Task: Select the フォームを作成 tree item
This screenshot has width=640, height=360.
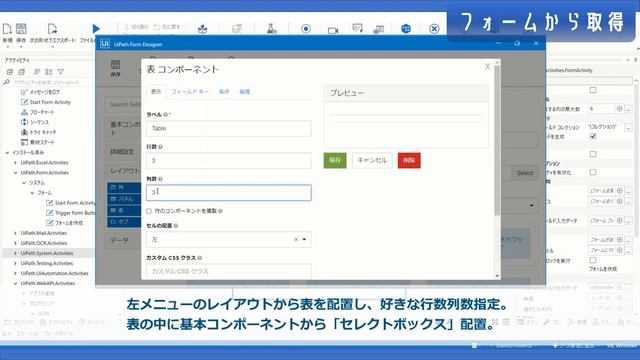Action: coord(65,223)
